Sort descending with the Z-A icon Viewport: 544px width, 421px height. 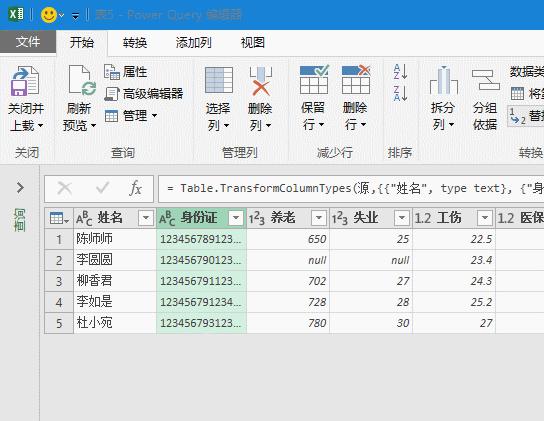pyautogui.click(x=400, y=93)
